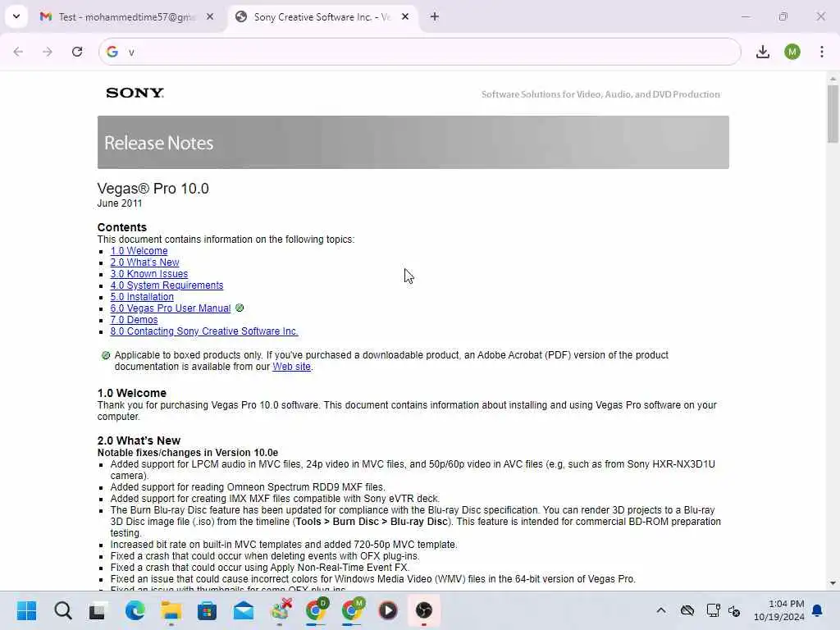Launch Microsoft Edge from taskbar
Image resolution: width=840 pixels, height=630 pixels.
135,610
